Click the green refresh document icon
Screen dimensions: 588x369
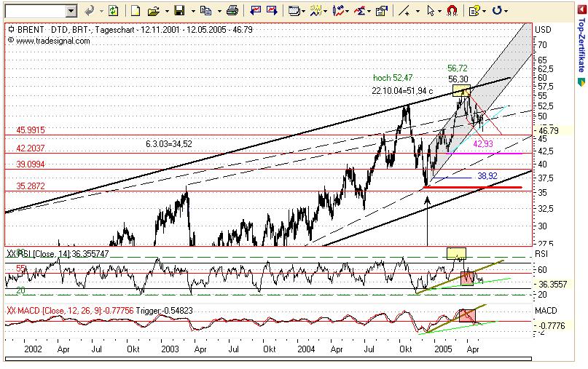click(x=113, y=11)
